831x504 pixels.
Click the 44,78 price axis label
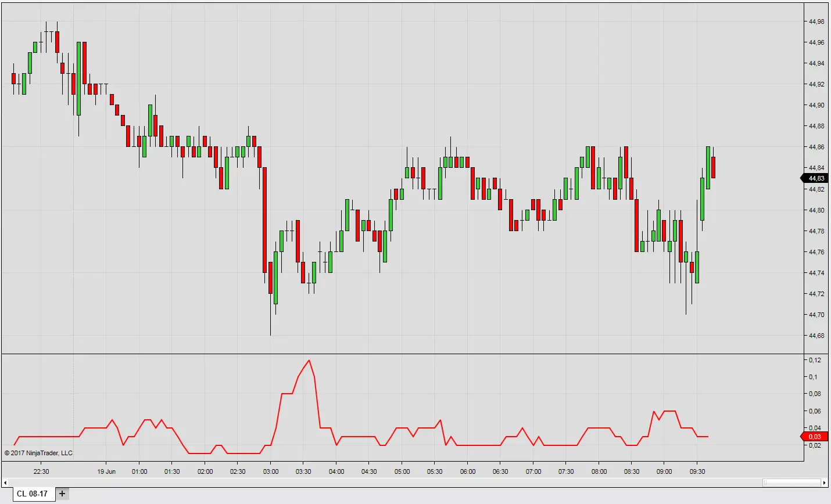pyautogui.click(x=816, y=231)
